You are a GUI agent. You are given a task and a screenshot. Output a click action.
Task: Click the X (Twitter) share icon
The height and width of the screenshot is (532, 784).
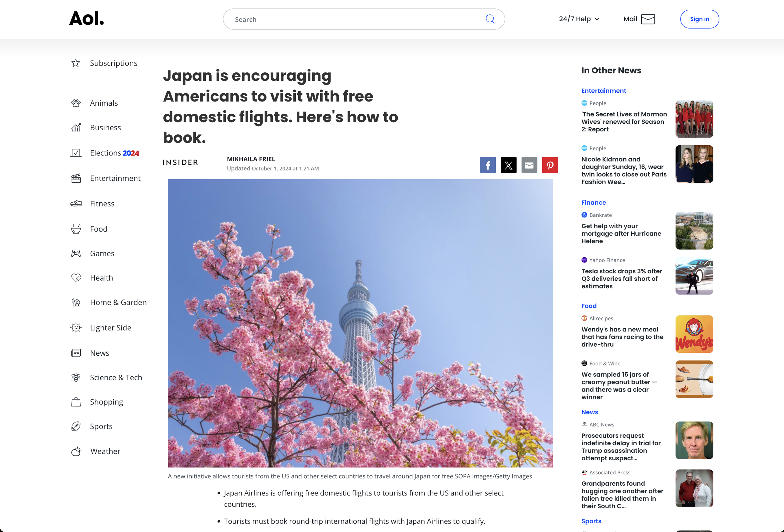[508, 165]
